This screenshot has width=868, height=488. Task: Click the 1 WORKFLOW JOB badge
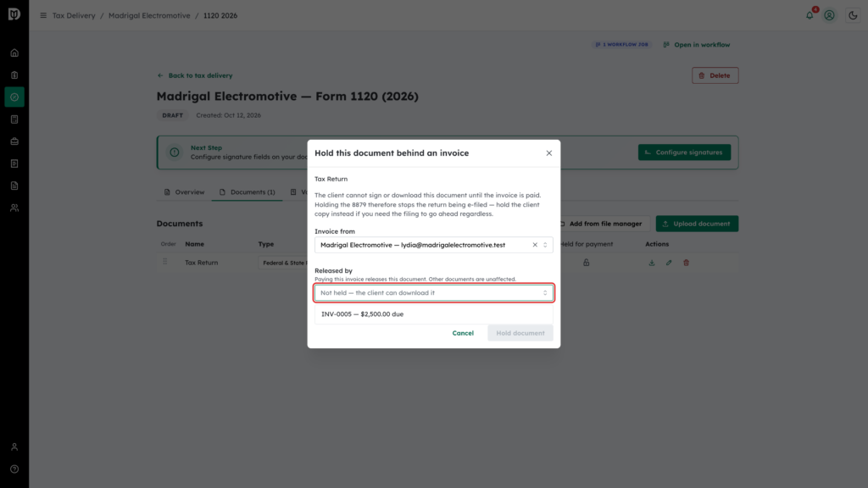(x=621, y=45)
